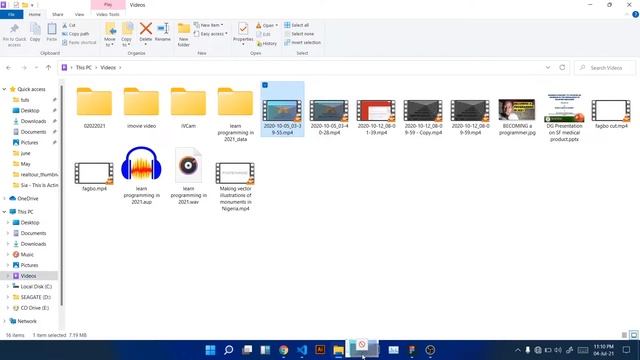Image resolution: width=640 pixels, height=360 pixels.
Task: Click the Cut command
Action: point(69,25)
